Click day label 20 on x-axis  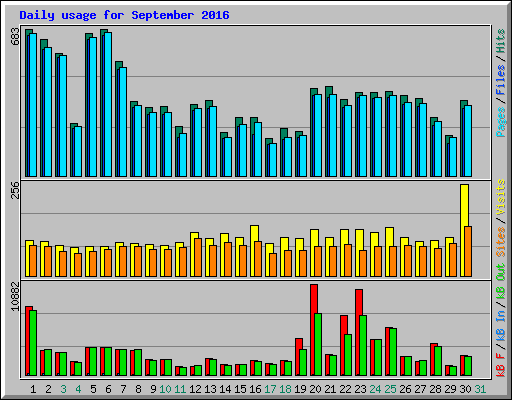click(315, 389)
